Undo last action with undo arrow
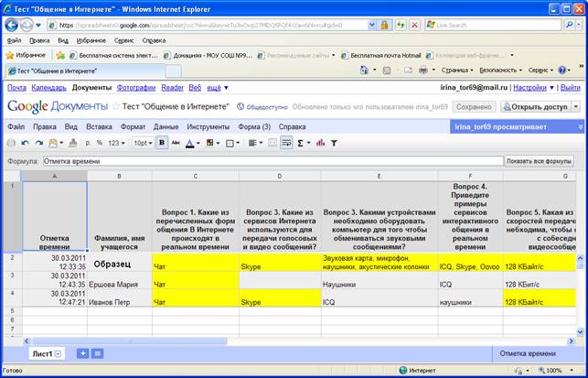The height and width of the screenshot is (378, 588). [x=25, y=143]
